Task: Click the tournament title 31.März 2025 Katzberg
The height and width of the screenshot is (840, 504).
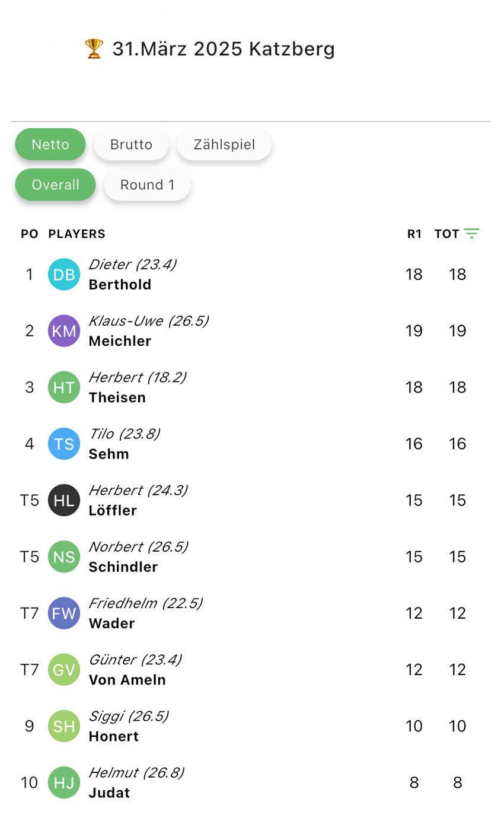Action: [x=224, y=49]
